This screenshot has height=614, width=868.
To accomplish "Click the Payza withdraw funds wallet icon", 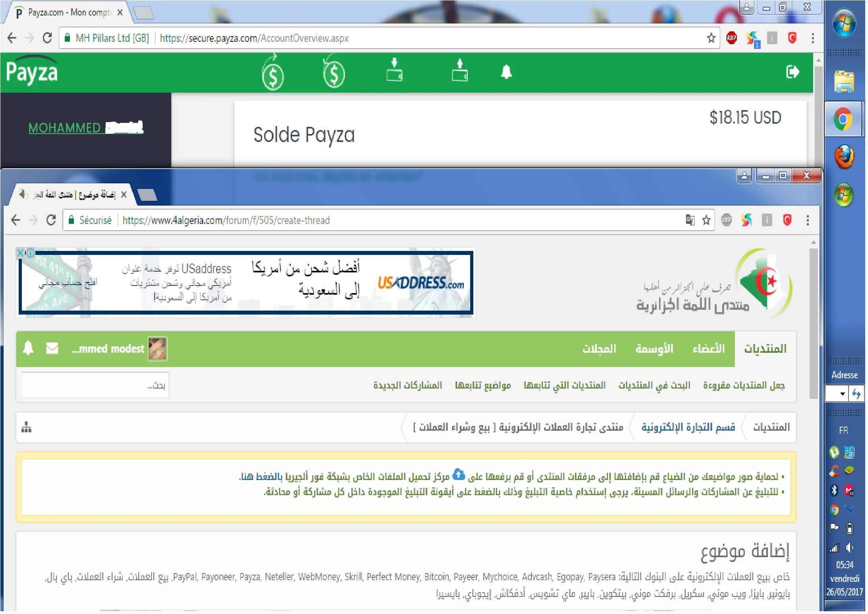I will (x=459, y=70).
